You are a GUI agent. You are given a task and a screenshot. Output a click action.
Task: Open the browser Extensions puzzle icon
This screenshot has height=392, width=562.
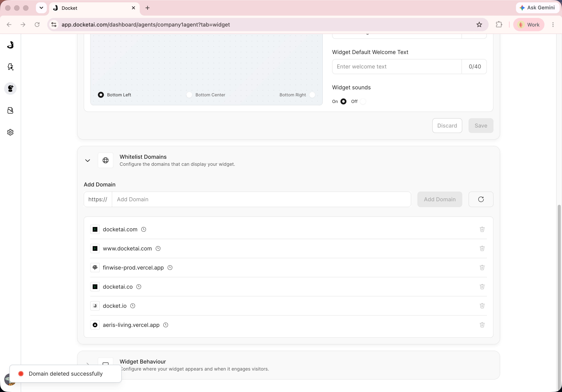499,24
